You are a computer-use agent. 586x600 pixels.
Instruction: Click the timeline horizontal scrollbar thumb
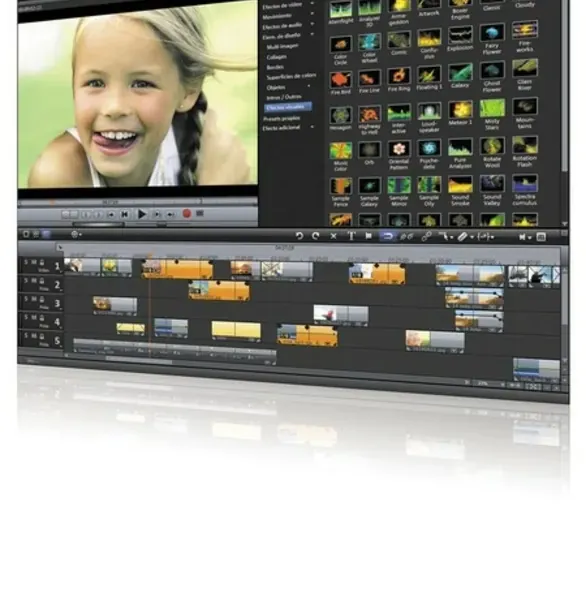(x=139, y=360)
